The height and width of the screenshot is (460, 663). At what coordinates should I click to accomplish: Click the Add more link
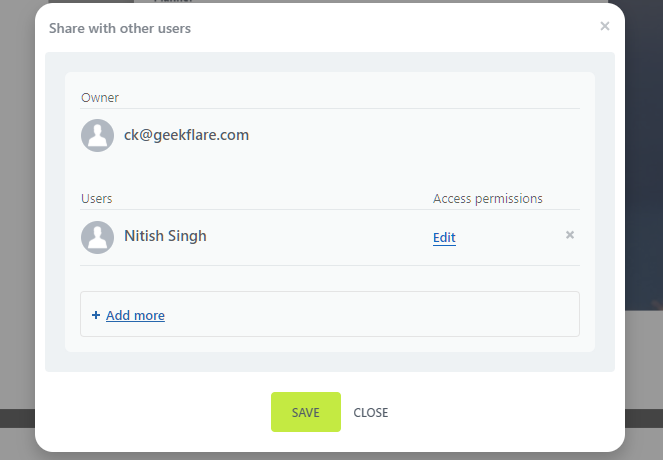[x=135, y=315]
